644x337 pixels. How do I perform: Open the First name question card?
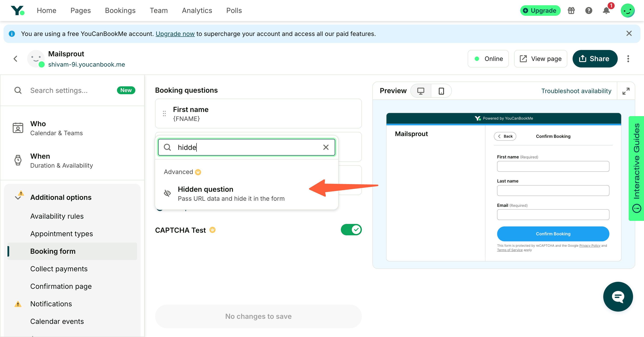(258, 114)
